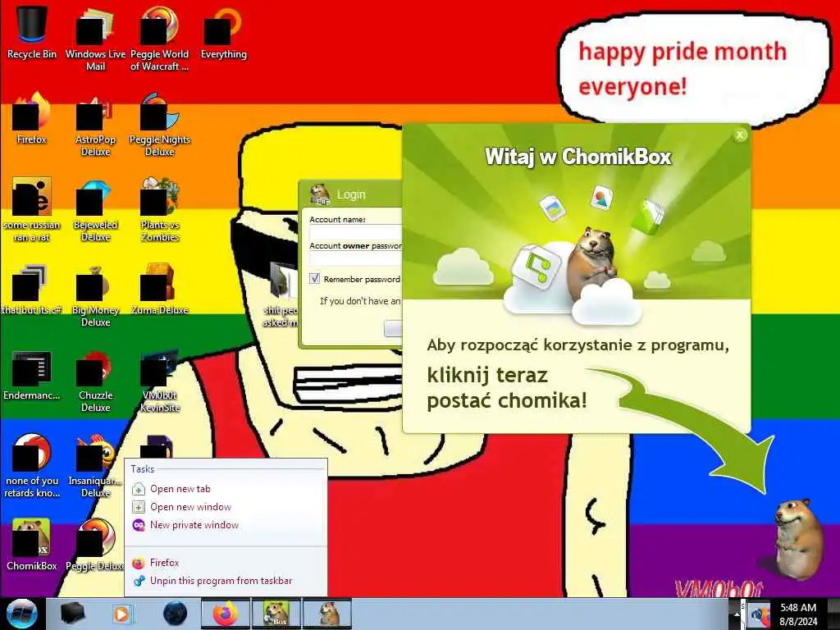This screenshot has height=630, width=840.
Task: Click the globe taskbar icon
Action: pyautogui.click(x=176, y=614)
